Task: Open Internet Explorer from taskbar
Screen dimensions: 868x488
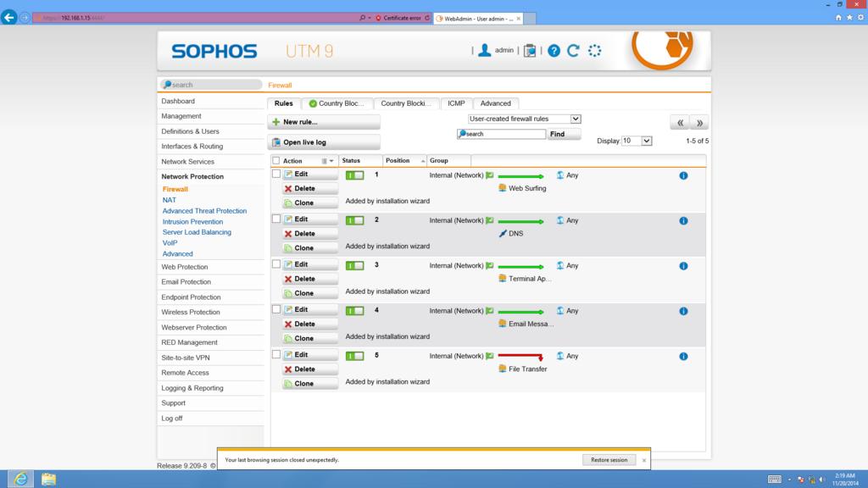Action: pyautogui.click(x=20, y=479)
